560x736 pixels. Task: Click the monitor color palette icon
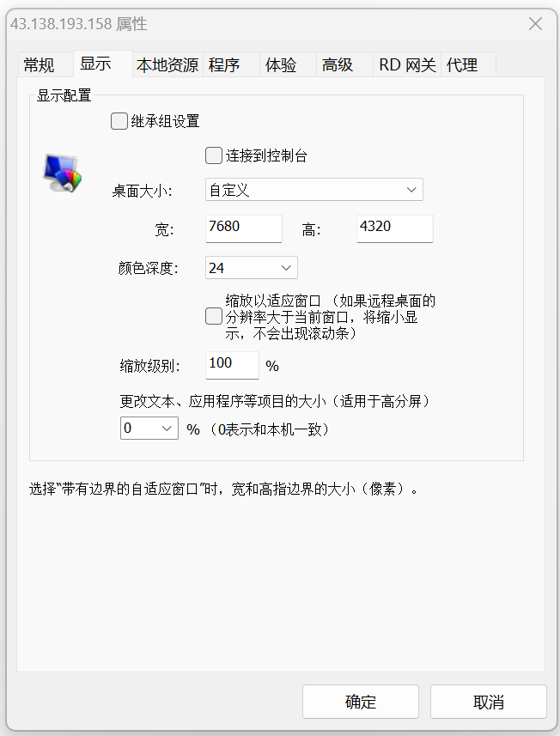tap(63, 173)
